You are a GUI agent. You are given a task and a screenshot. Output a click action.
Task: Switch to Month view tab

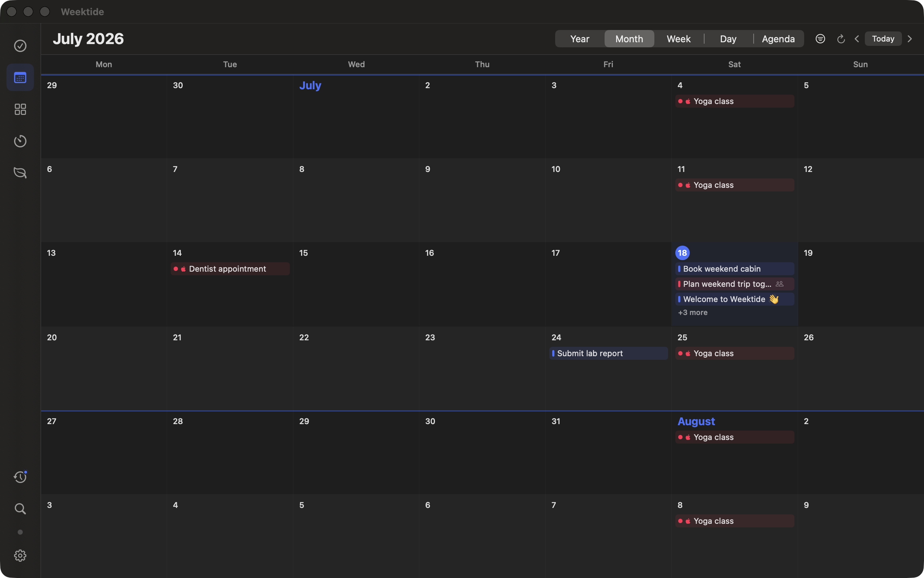tap(629, 39)
